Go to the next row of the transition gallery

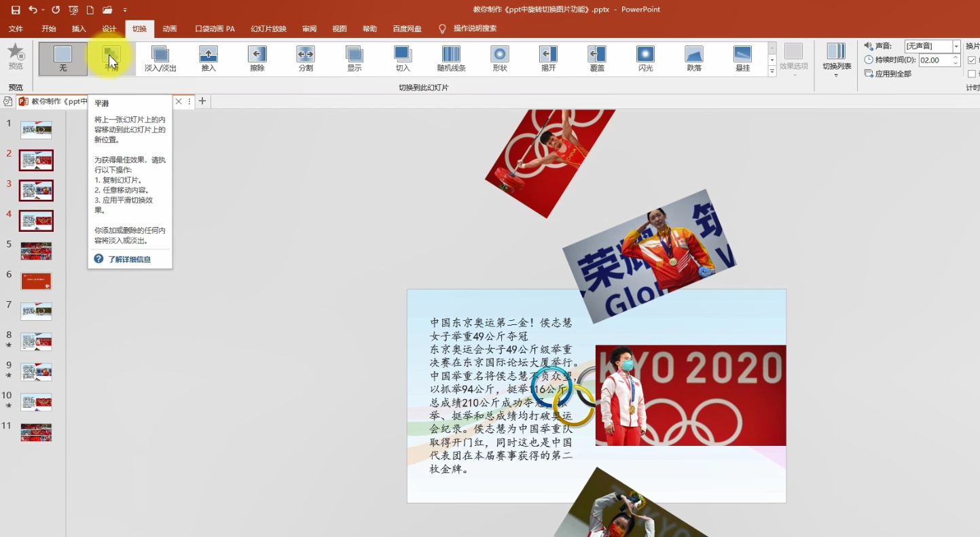click(772, 60)
